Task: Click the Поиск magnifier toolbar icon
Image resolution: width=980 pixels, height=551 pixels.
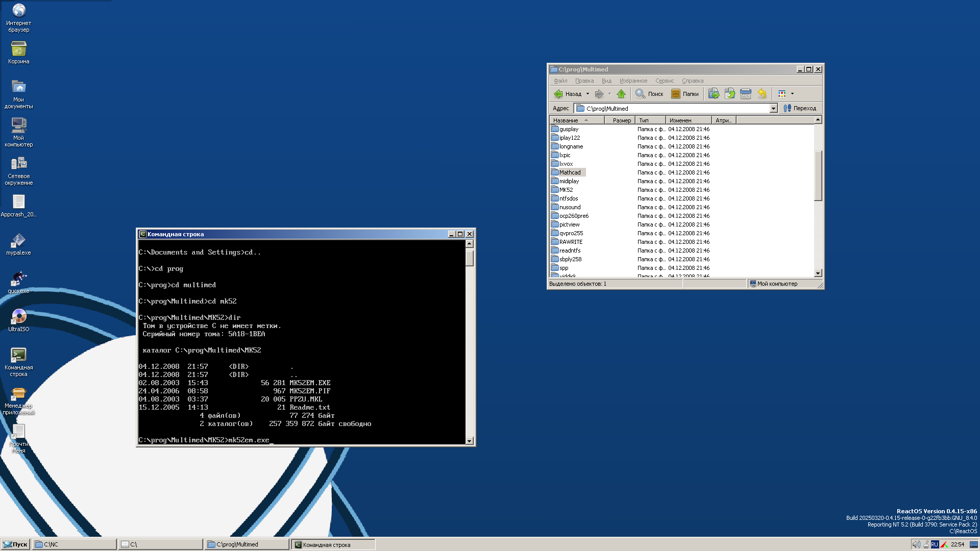Action: click(x=641, y=94)
